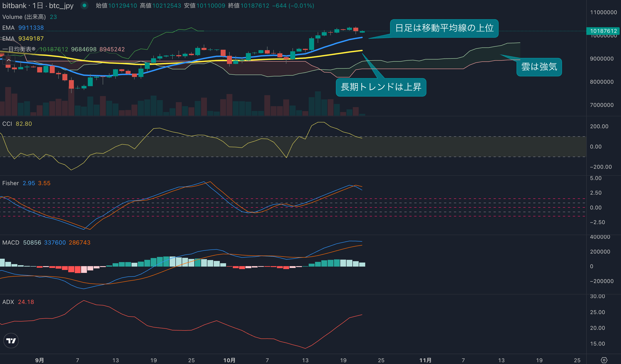The width and height of the screenshot is (621, 364).
Task: Select the blue EMA 9911338 legend
Action: 23,28
